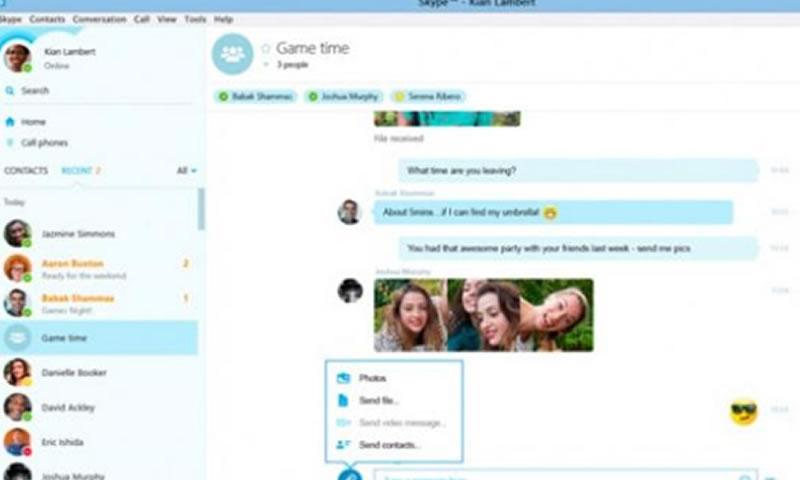Image resolution: width=800 pixels, height=480 pixels.
Task: Click the Joshua Murphy participant chip
Action: 344,96
